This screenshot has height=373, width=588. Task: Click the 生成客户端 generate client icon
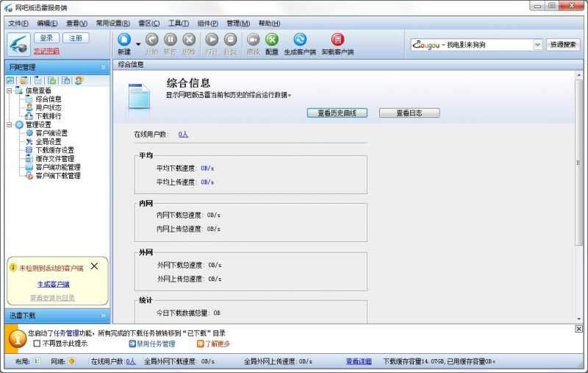pos(300,40)
